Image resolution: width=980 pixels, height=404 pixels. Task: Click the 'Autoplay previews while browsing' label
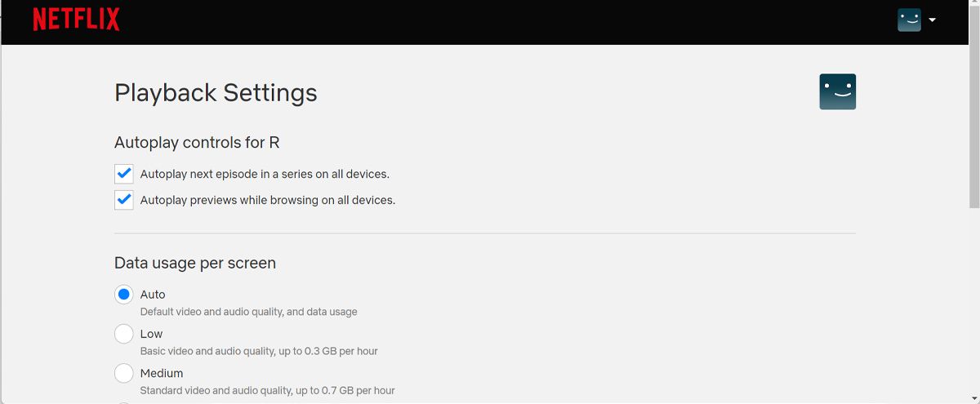coord(268,200)
